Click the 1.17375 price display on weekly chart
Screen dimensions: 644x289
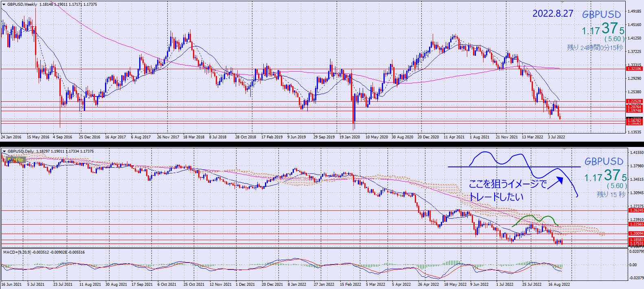pos(603,29)
